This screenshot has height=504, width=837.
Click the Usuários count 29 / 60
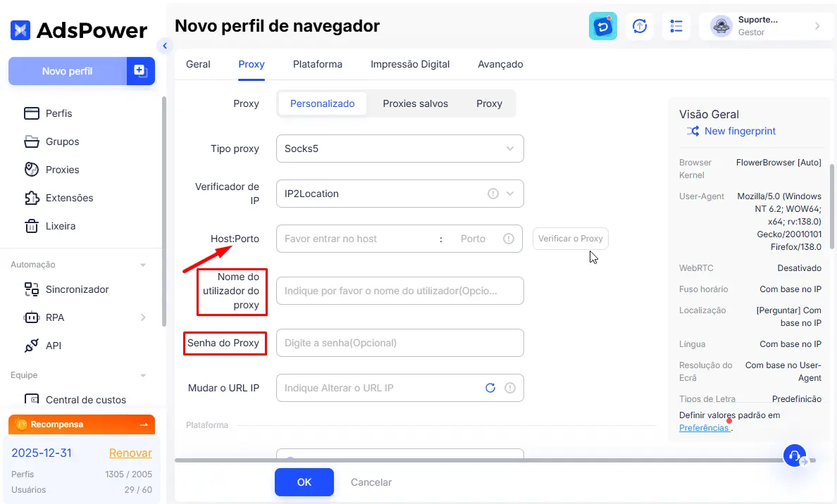coord(138,490)
